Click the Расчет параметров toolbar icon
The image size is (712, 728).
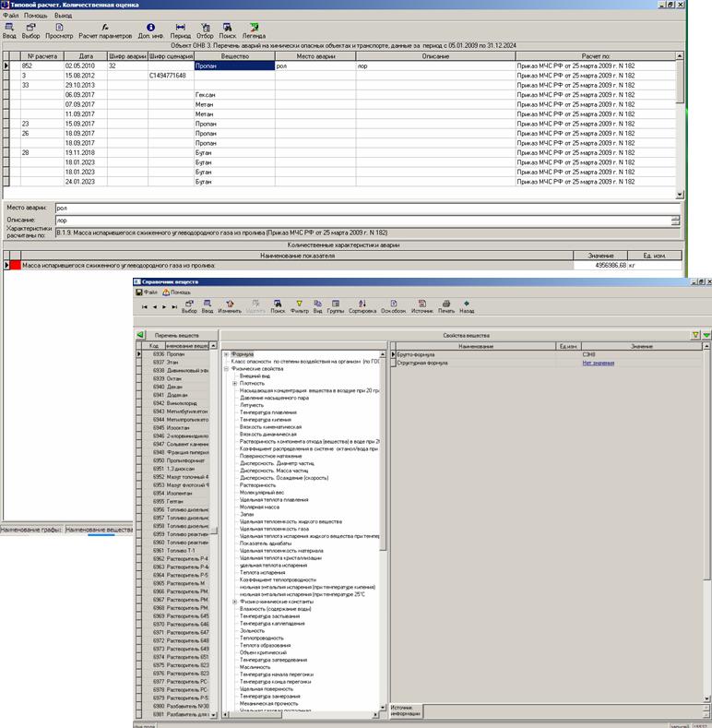tap(104, 30)
